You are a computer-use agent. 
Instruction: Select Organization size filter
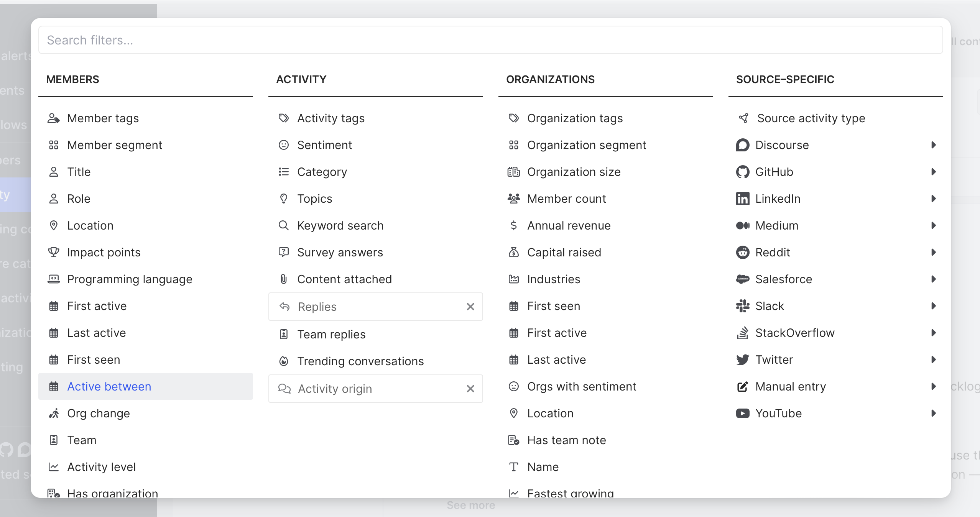pyautogui.click(x=574, y=172)
